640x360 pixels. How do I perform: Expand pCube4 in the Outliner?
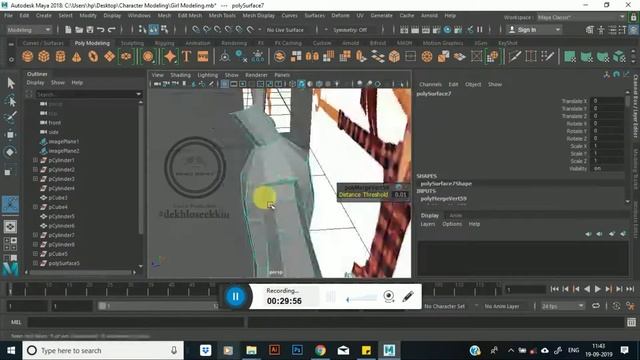click(36, 207)
